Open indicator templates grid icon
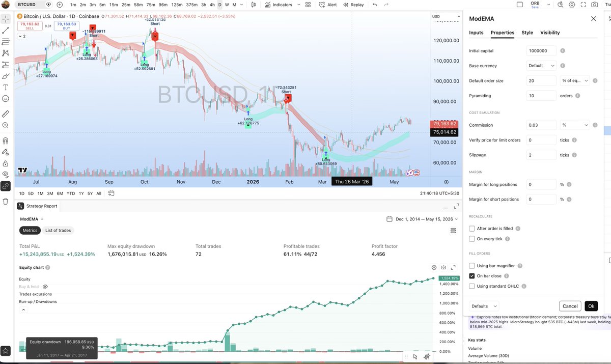This screenshot has width=611, height=364. coord(308,5)
